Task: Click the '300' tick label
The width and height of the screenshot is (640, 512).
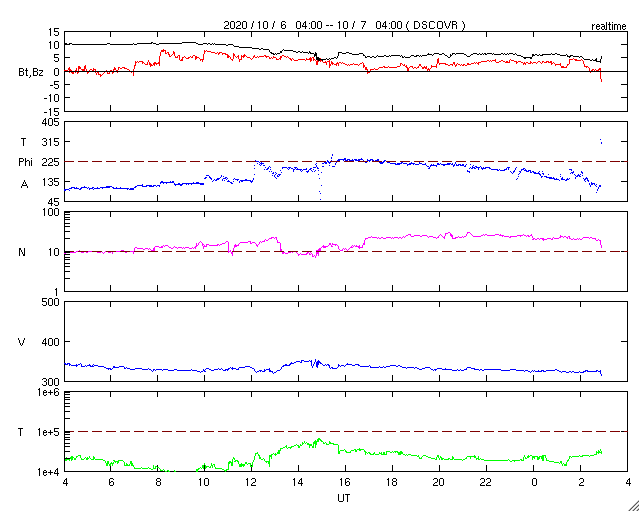Action: click(51, 382)
